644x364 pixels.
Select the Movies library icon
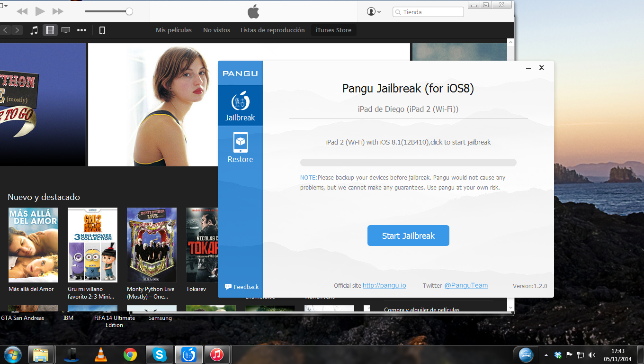pyautogui.click(x=50, y=30)
